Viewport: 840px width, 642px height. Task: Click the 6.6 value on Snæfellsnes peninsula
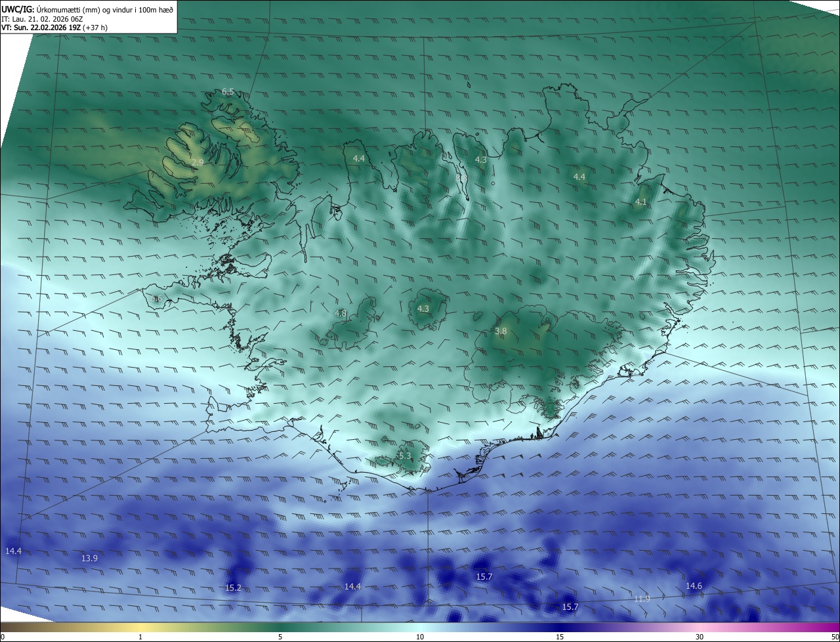156,299
